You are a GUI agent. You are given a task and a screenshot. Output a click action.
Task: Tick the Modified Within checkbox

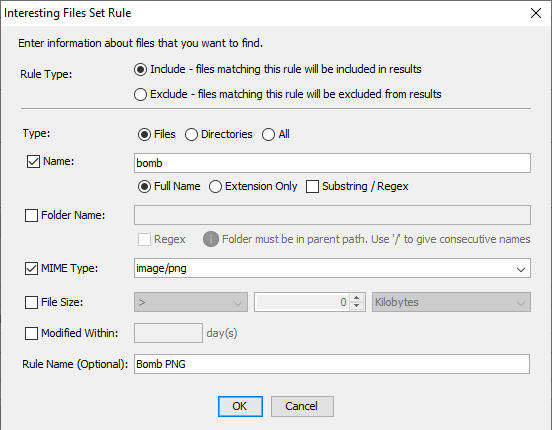click(31, 333)
